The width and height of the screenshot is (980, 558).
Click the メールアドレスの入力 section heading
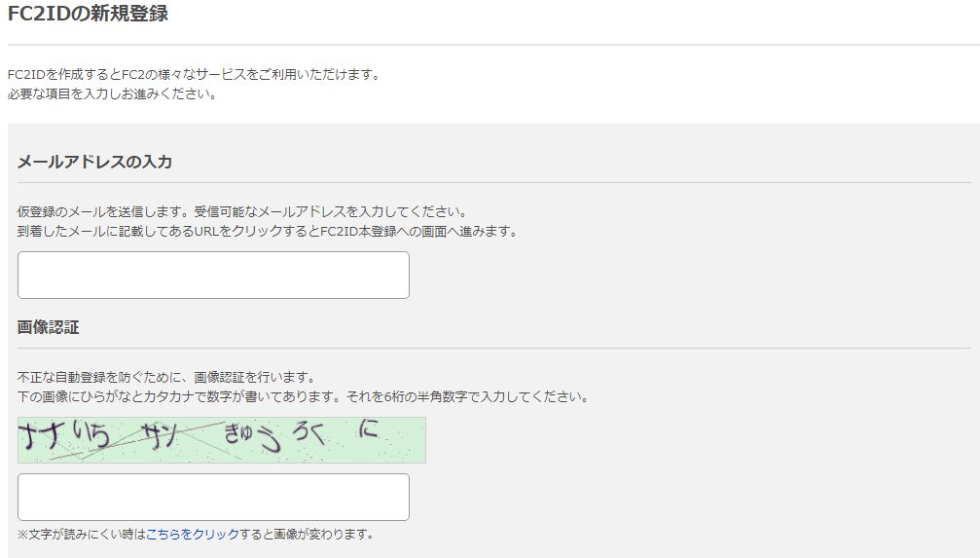pyautogui.click(x=94, y=162)
